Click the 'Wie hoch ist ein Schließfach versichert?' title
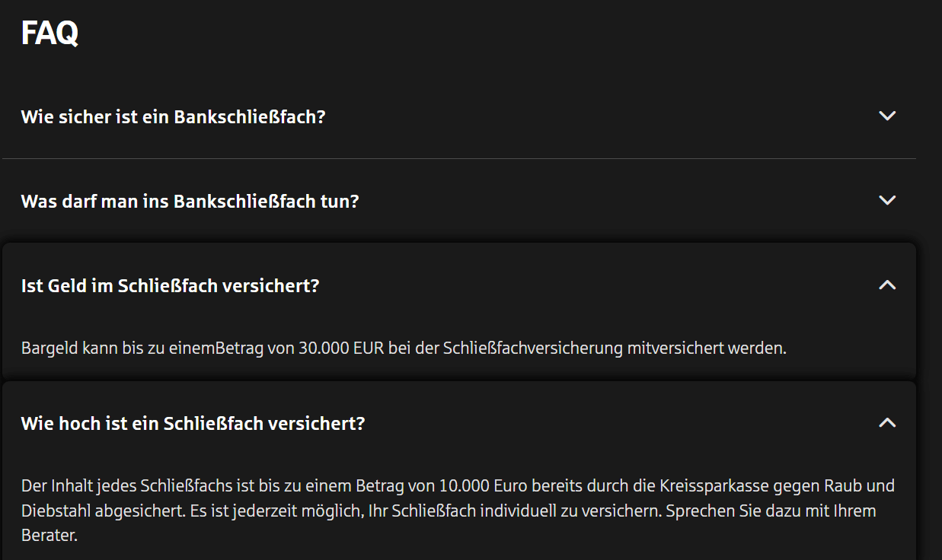The width and height of the screenshot is (942, 560). (x=193, y=424)
